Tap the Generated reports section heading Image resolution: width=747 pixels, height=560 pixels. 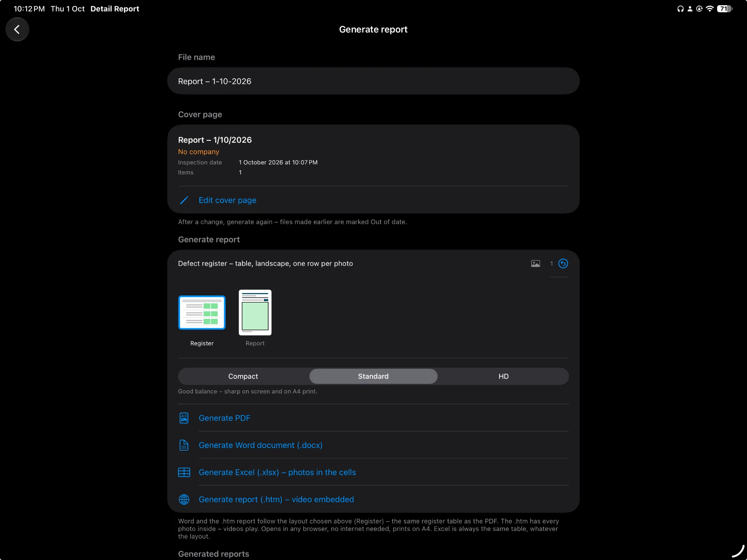pyautogui.click(x=214, y=554)
